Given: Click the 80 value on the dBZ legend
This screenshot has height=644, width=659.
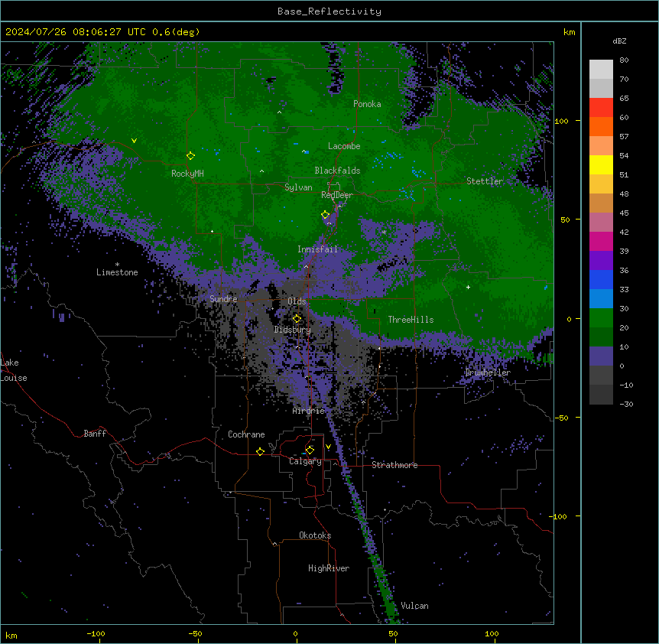Looking at the screenshot, I should tap(624, 60).
